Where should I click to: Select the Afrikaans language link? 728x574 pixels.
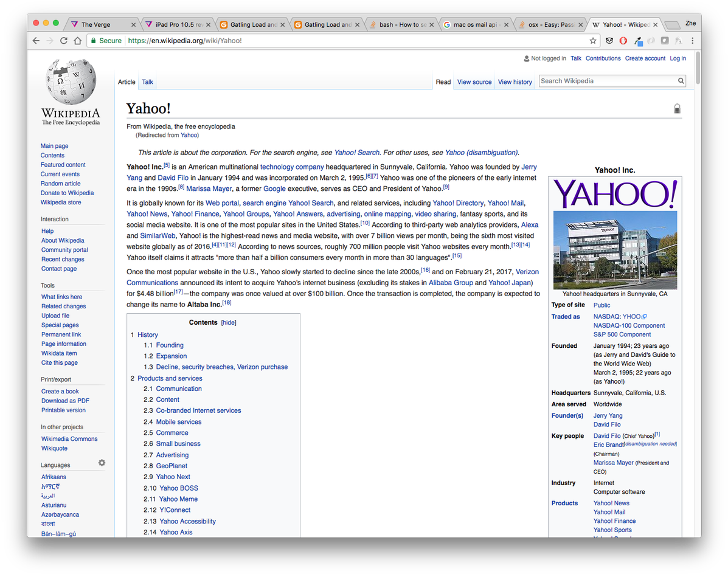point(54,477)
